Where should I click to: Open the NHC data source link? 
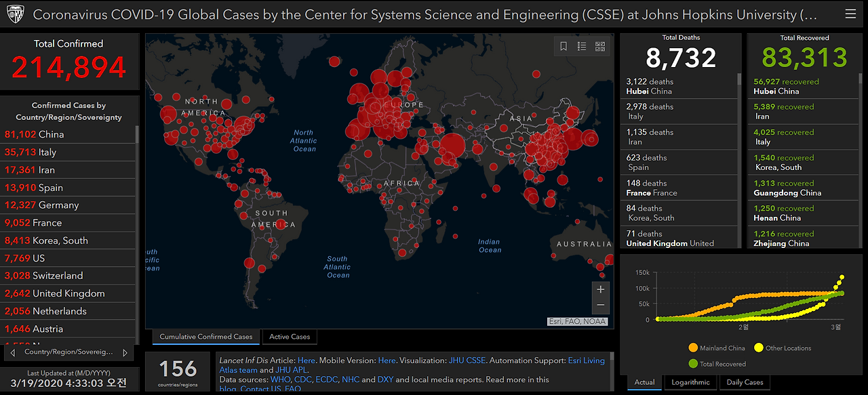tap(351, 379)
